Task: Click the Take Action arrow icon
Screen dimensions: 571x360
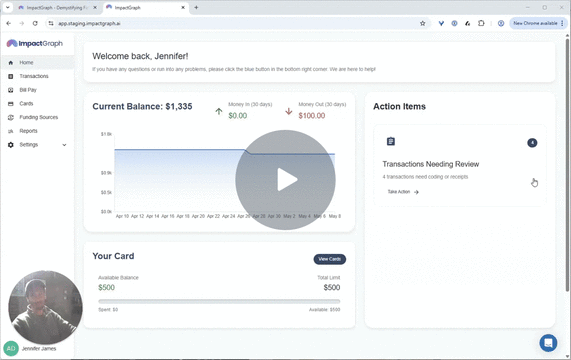Action: [x=416, y=192]
